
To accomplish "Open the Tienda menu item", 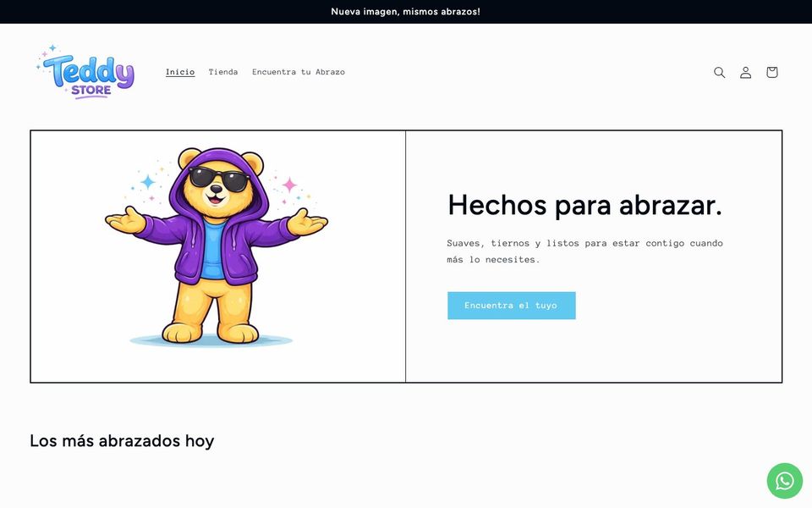I will point(223,72).
